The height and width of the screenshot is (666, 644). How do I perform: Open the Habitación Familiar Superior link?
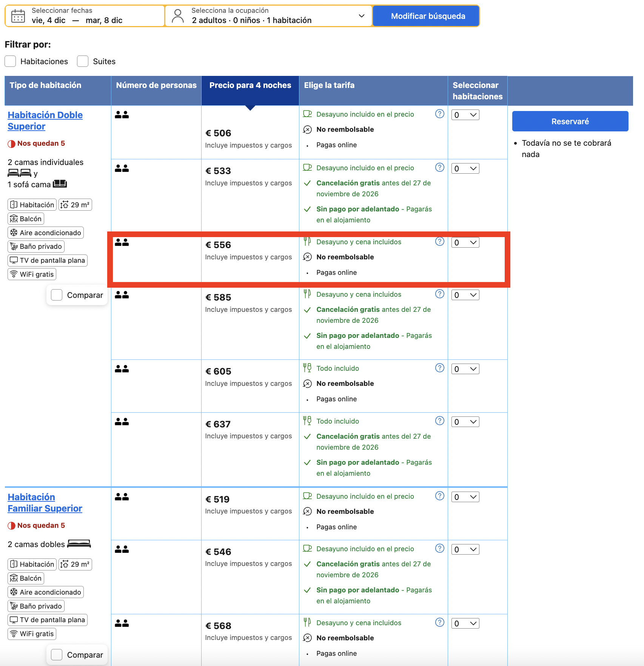tap(45, 503)
